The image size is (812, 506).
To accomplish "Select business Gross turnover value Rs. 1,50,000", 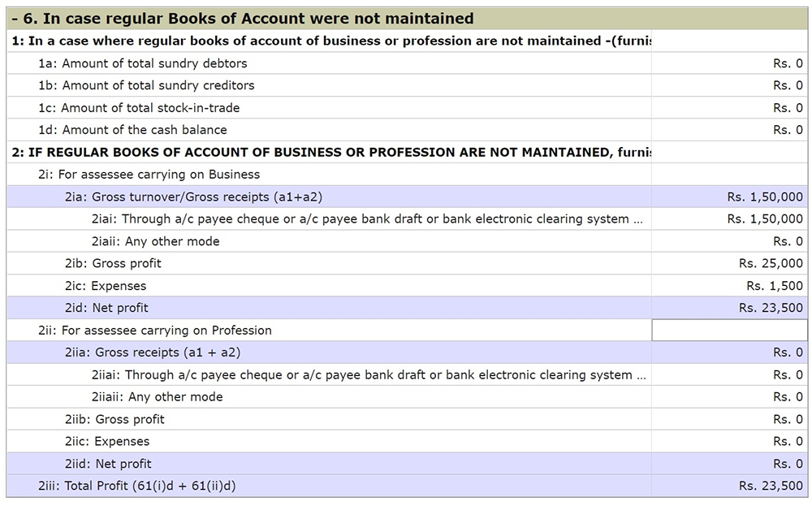I will coord(765,197).
